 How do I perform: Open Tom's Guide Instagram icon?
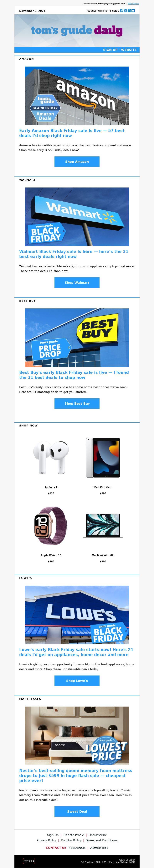[x=129, y=11]
